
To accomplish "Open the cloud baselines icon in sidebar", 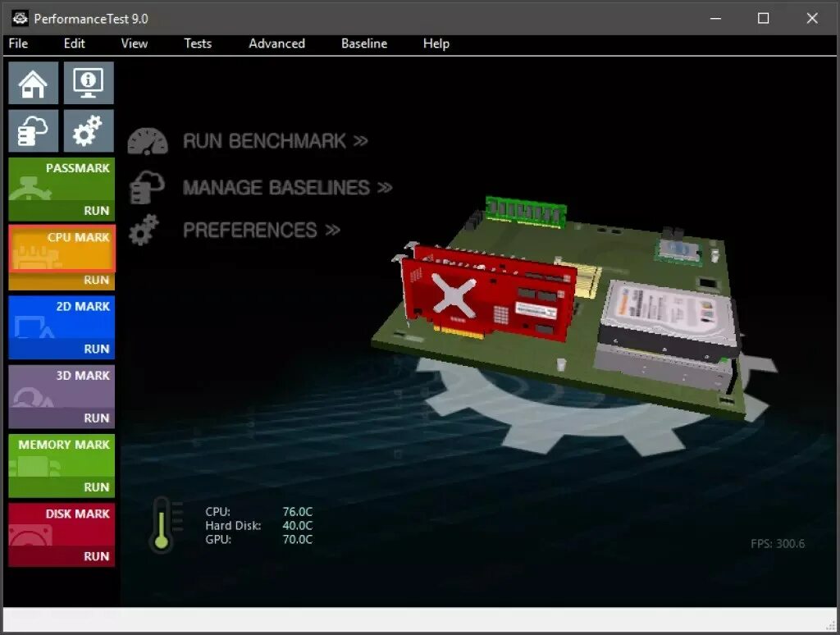I will [33, 131].
